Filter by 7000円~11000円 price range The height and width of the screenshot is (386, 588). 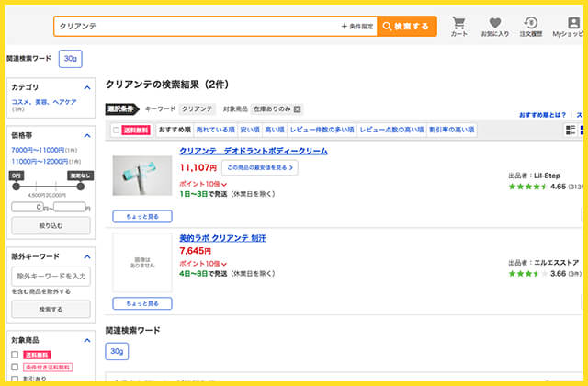(38, 150)
